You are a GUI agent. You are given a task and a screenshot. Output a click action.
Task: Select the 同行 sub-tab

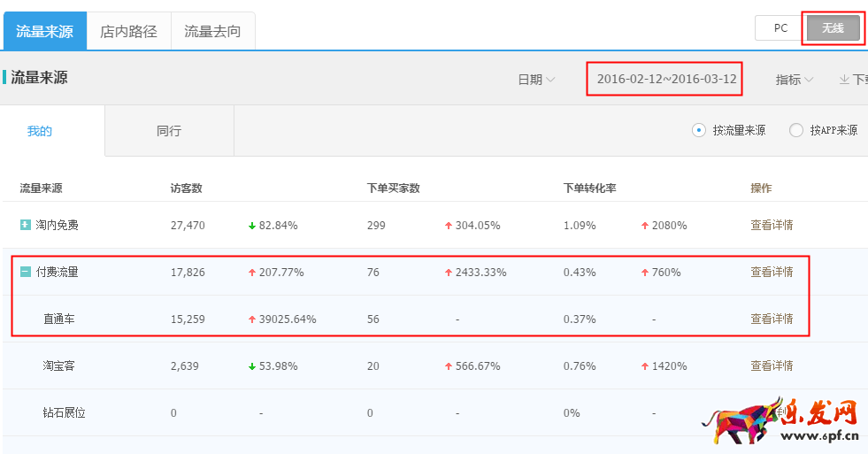coord(168,131)
